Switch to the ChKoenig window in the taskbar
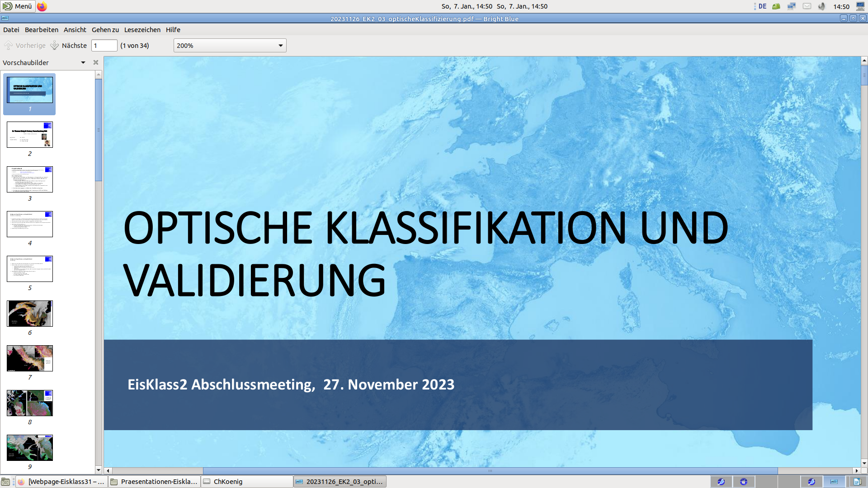The image size is (868, 488). (x=246, y=482)
